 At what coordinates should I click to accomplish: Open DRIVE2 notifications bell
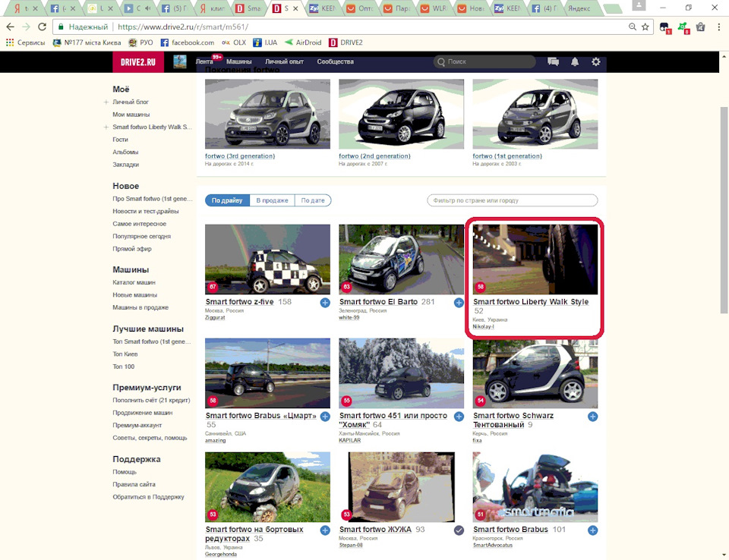(575, 61)
